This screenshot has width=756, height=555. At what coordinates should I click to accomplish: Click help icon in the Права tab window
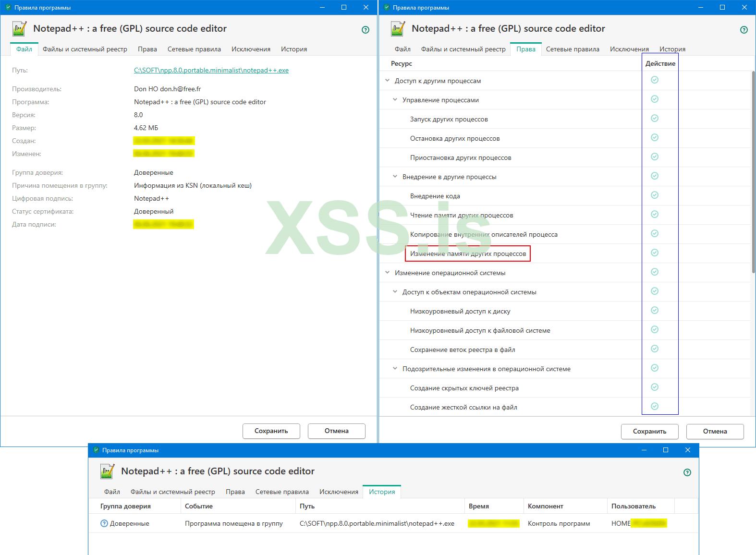(x=744, y=30)
